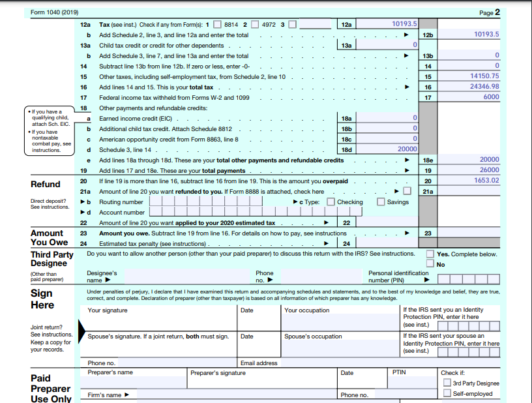
Task: Click the Your occupation field
Action: click(340, 322)
